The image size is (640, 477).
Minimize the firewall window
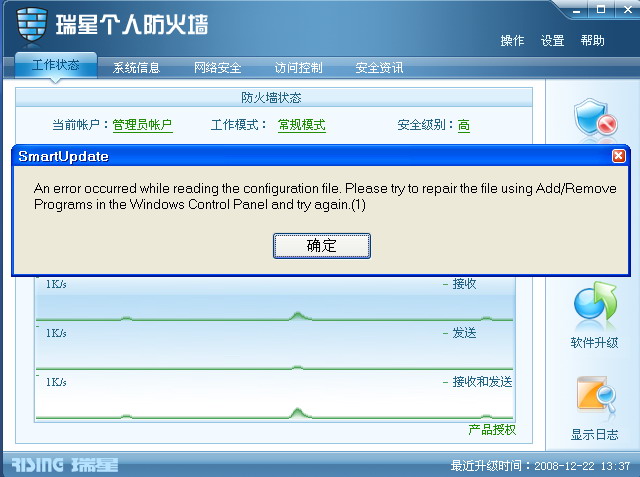click(x=576, y=10)
